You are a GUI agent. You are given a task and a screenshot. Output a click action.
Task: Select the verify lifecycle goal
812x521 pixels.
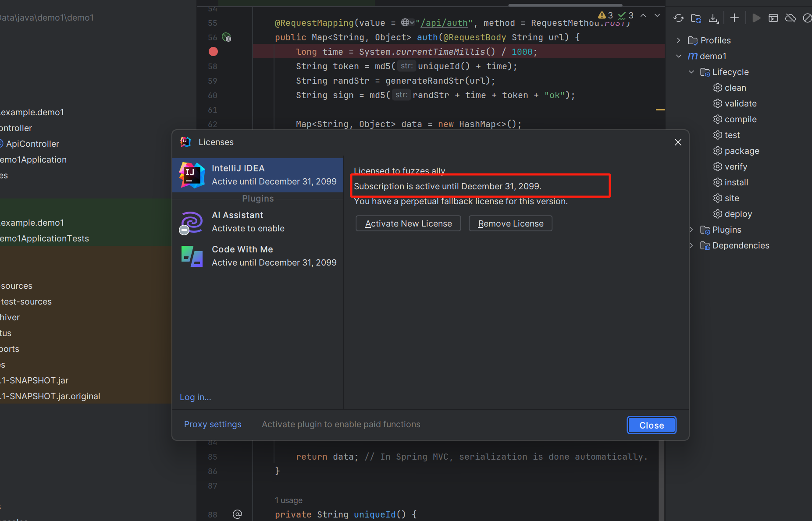730,167
